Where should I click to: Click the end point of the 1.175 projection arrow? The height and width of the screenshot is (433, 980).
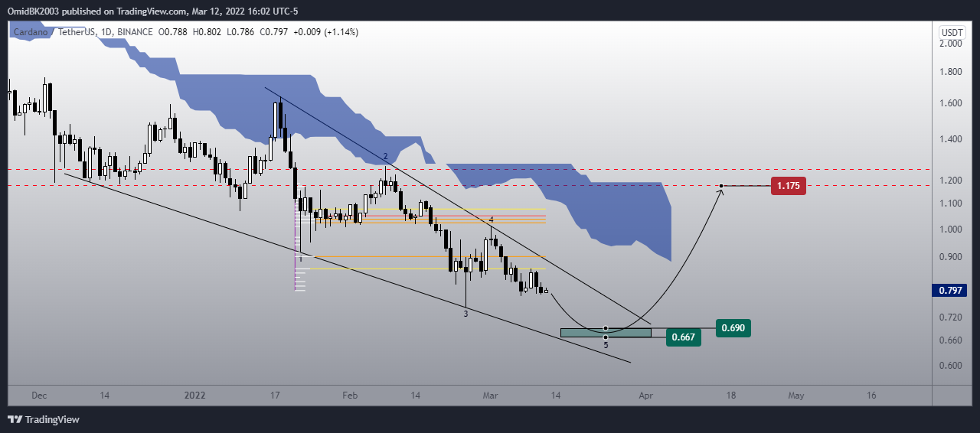pyautogui.click(x=721, y=186)
